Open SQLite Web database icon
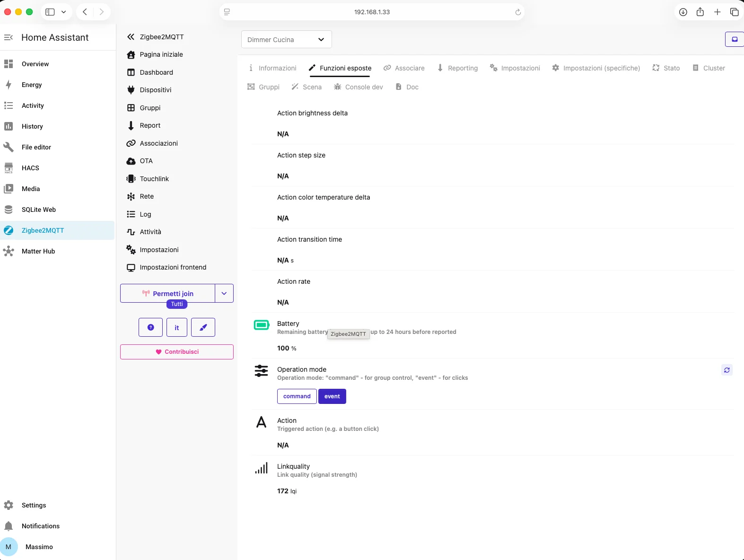Screen dimensions: 744x560 (x=9, y=210)
